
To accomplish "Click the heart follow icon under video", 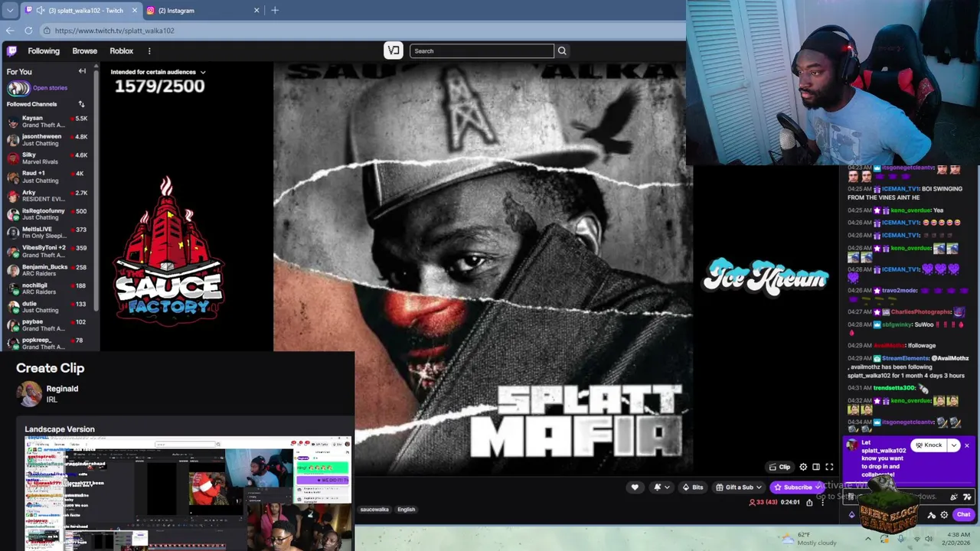I will click(635, 487).
